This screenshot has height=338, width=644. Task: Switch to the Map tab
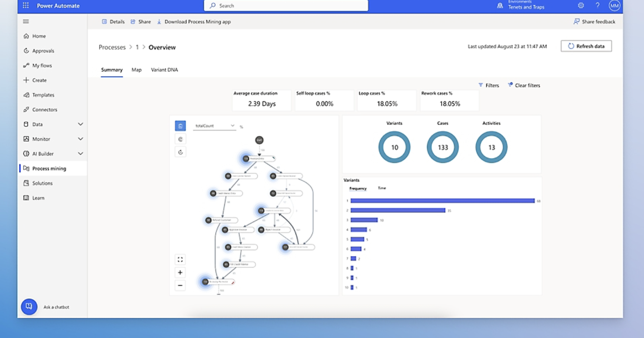pyautogui.click(x=136, y=70)
